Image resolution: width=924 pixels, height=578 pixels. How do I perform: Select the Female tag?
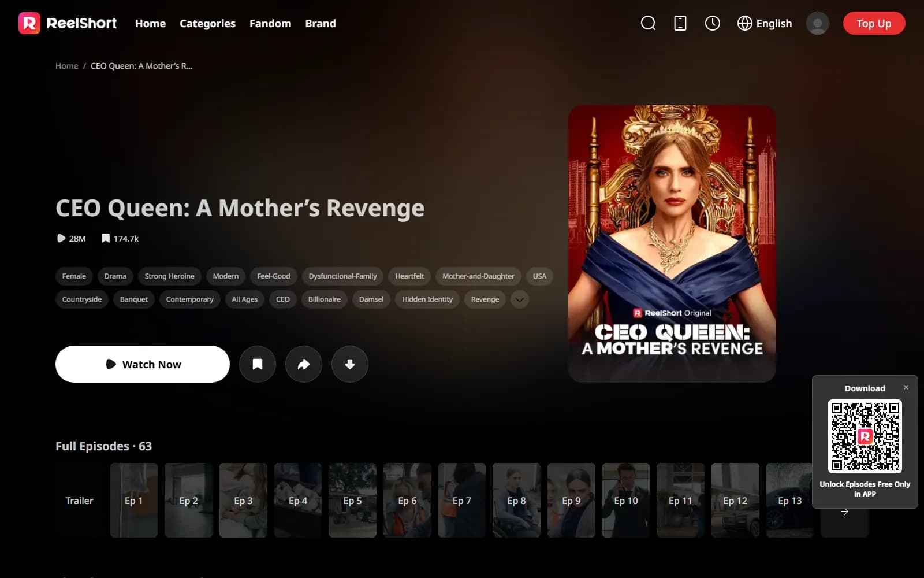click(74, 276)
